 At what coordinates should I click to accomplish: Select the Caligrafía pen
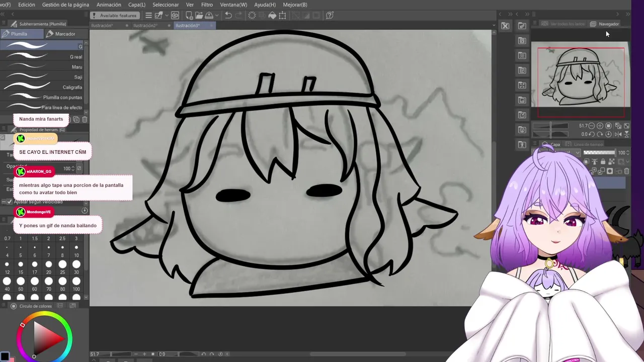(x=42, y=87)
